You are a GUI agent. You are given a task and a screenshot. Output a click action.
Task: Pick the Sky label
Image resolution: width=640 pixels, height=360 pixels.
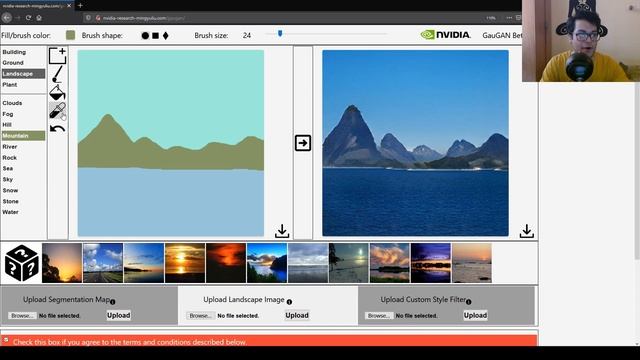(8, 180)
